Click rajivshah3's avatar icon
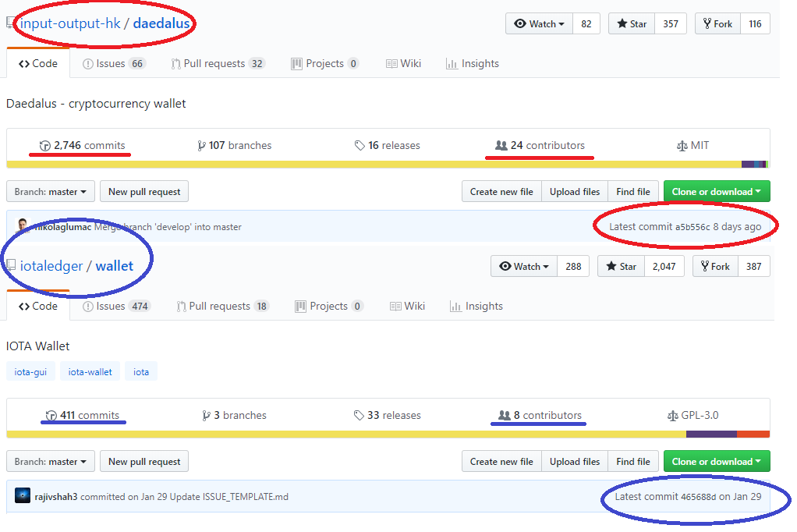797x532 pixels. [x=23, y=496]
